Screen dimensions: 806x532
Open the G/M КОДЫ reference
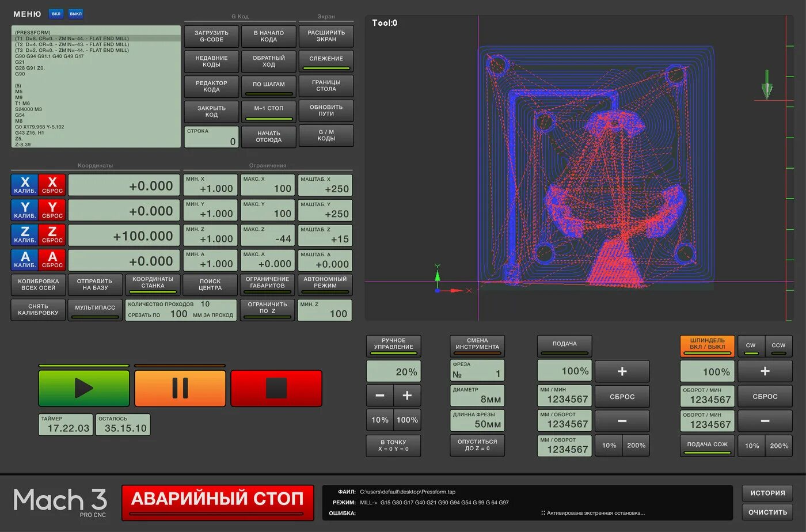pyautogui.click(x=326, y=136)
